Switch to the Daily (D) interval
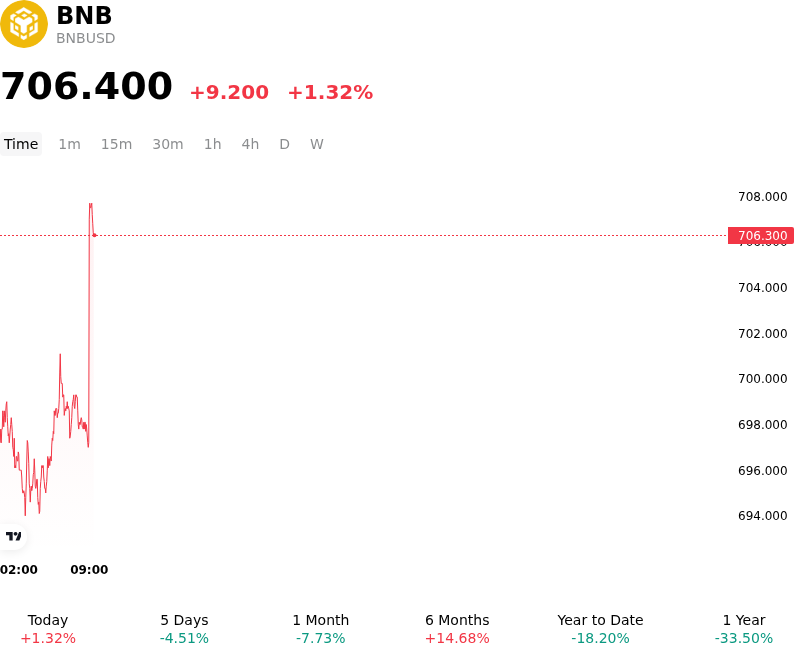 284,144
